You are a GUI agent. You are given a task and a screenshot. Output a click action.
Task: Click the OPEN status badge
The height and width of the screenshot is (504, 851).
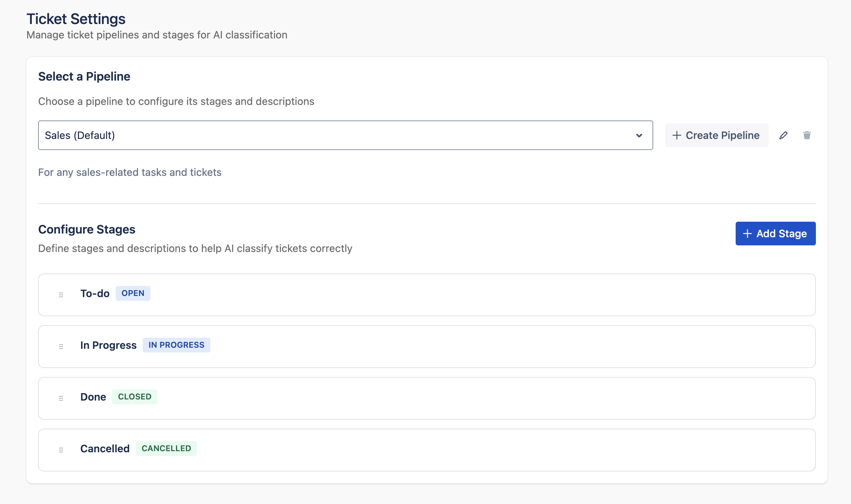click(x=133, y=293)
